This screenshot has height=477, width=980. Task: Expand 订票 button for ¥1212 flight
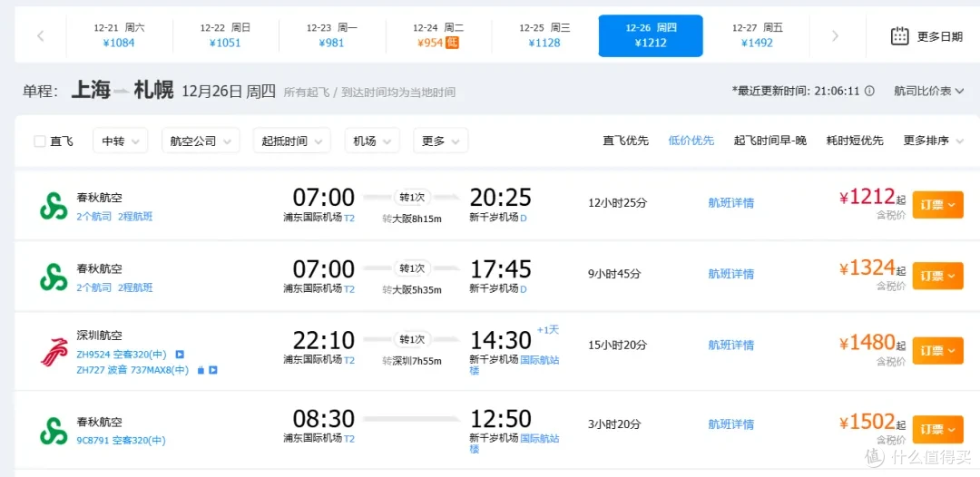coord(938,205)
